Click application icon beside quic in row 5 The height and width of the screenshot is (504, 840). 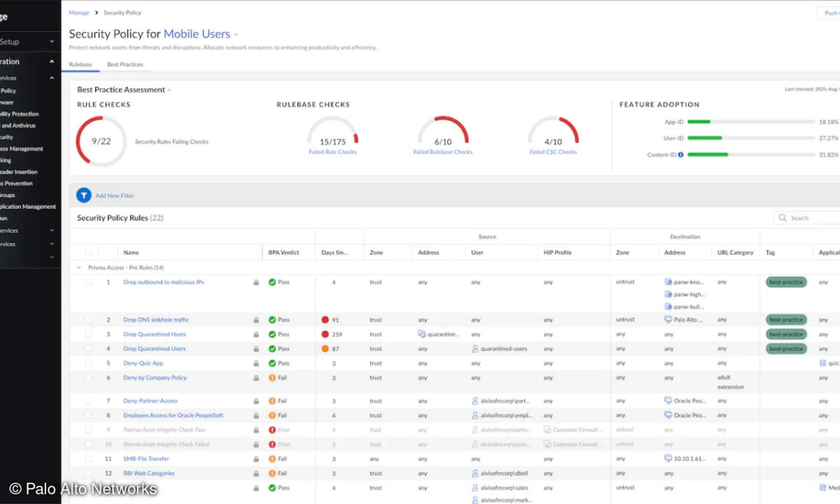823,363
